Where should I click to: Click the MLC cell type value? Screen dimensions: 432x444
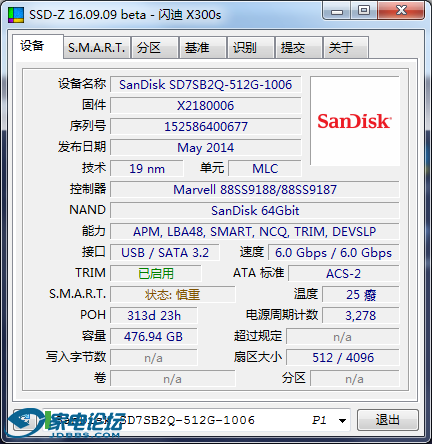pyautogui.click(x=265, y=169)
